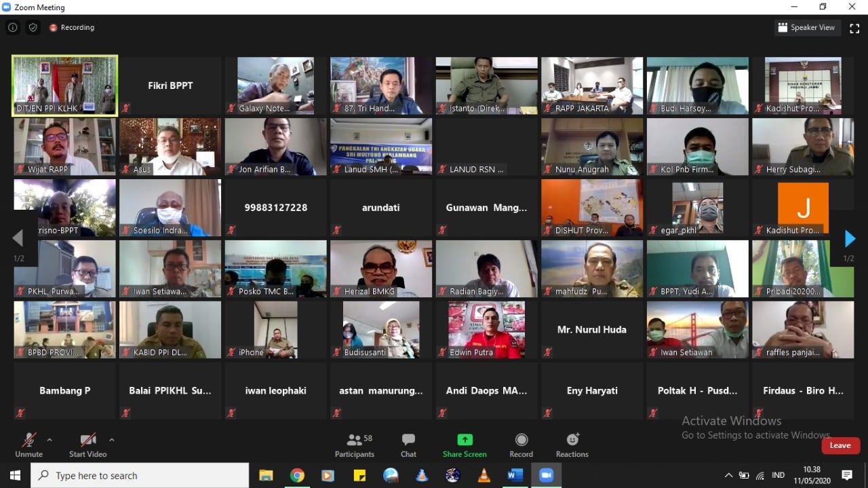Open the Windows Start menu
This screenshot has height=488, width=868.
coord(14,475)
